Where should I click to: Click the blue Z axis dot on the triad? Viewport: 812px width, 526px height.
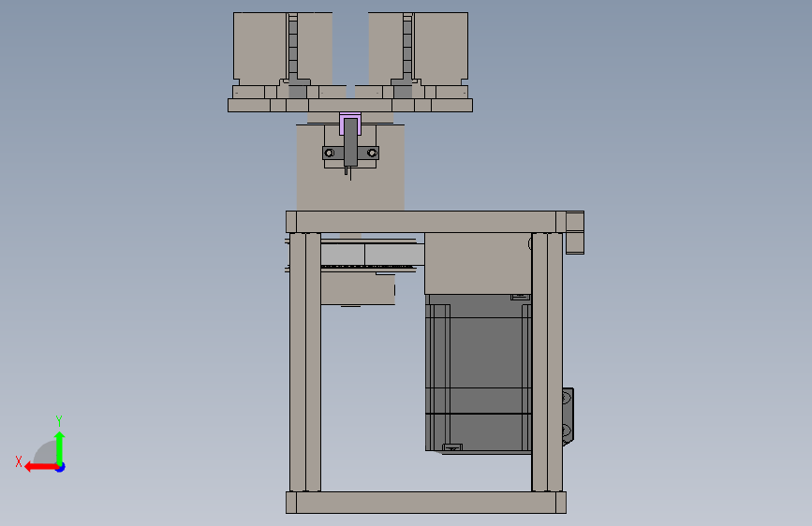[61, 467]
